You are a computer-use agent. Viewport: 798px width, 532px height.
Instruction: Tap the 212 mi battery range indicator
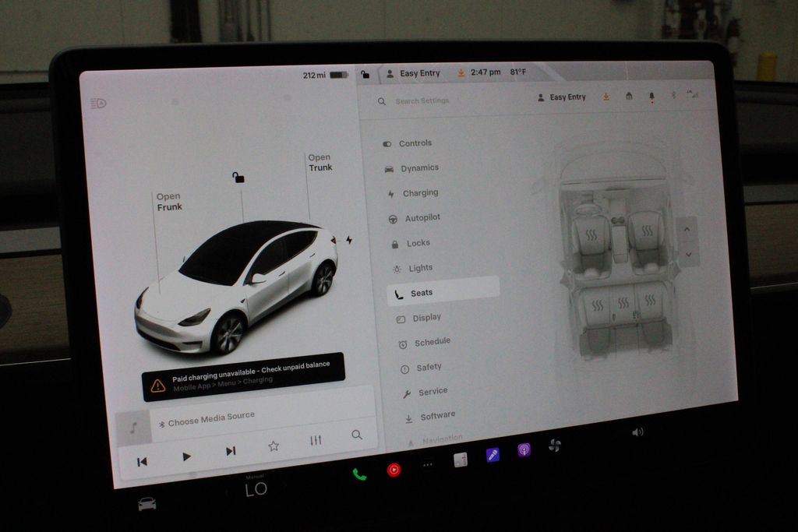(325, 76)
